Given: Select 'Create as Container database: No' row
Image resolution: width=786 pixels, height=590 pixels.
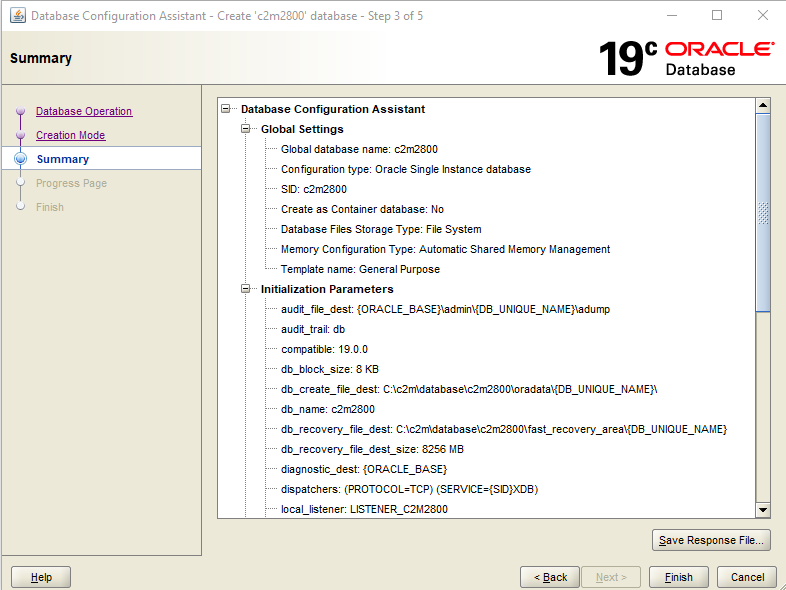Looking at the screenshot, I should [362, 209].
